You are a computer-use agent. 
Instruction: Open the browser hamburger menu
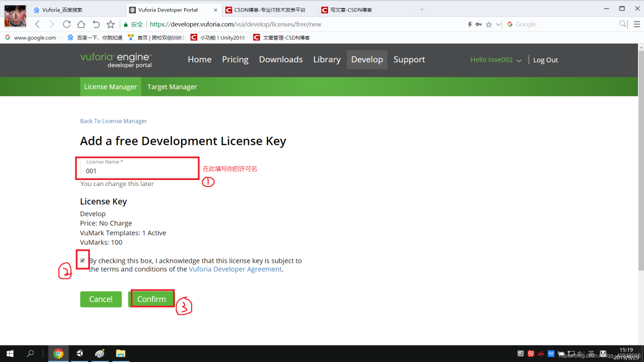tap(636, 24)
